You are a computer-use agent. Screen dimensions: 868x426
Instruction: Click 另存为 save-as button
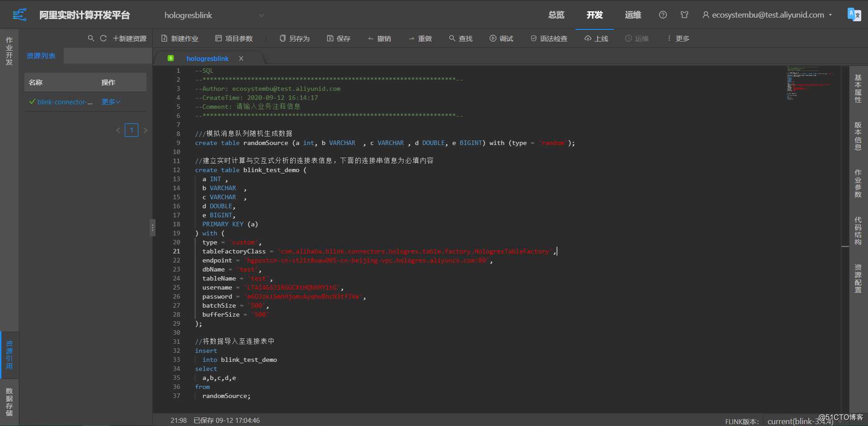pyautogui.click(x=295, y=38)
